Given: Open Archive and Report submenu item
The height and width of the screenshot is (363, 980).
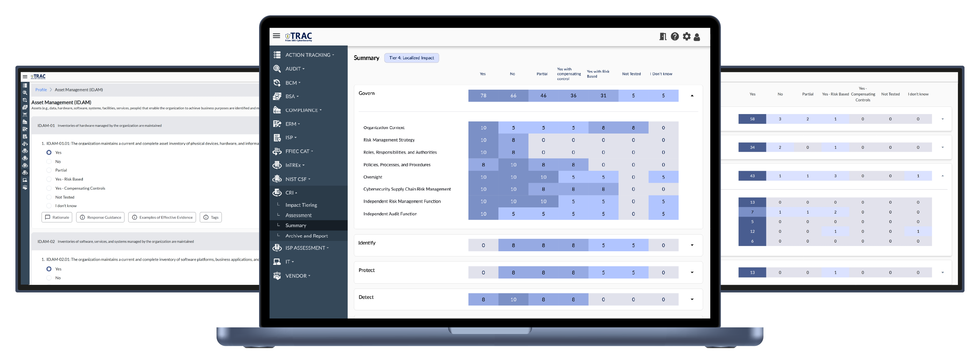Looking at the screenshot, I should pos(306,236).
